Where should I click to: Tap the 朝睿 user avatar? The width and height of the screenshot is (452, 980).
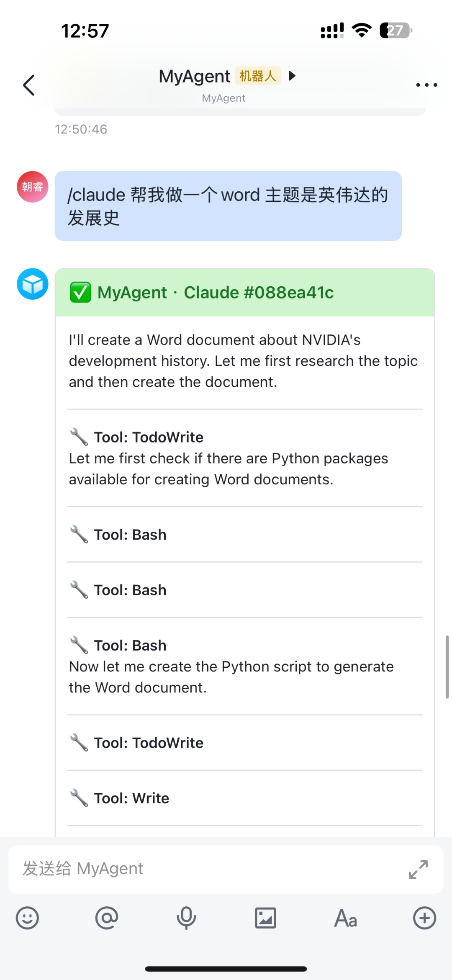(x=33, y=187)
